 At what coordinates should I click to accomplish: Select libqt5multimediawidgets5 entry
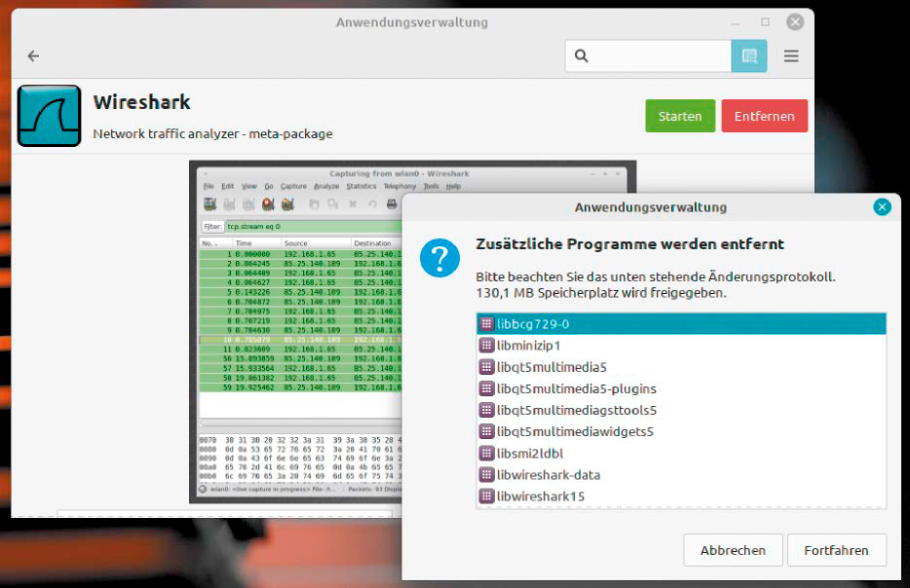pos(681,431)
